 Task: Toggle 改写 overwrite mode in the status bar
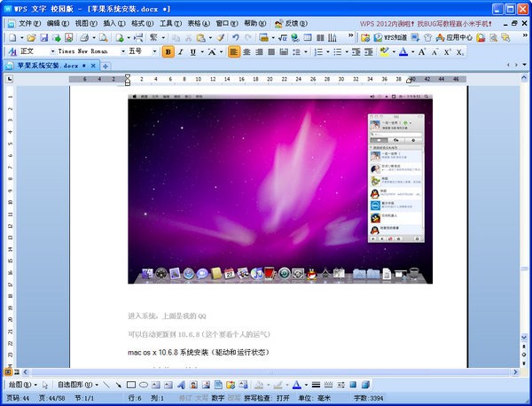[x=233, y=398]
